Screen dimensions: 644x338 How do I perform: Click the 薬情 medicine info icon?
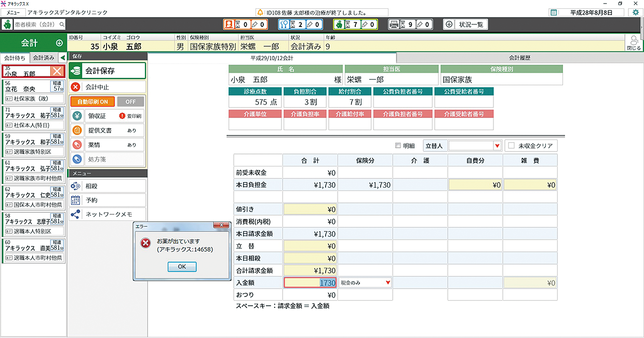click(x=76, y=145)
